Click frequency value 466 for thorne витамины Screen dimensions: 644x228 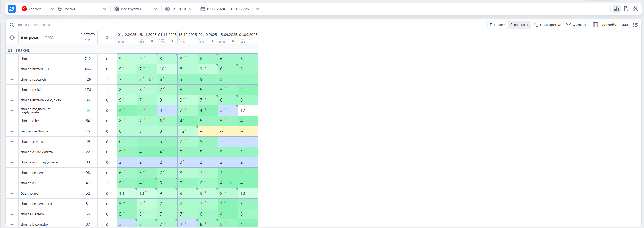pyautogui.click(x=88, y=69)
